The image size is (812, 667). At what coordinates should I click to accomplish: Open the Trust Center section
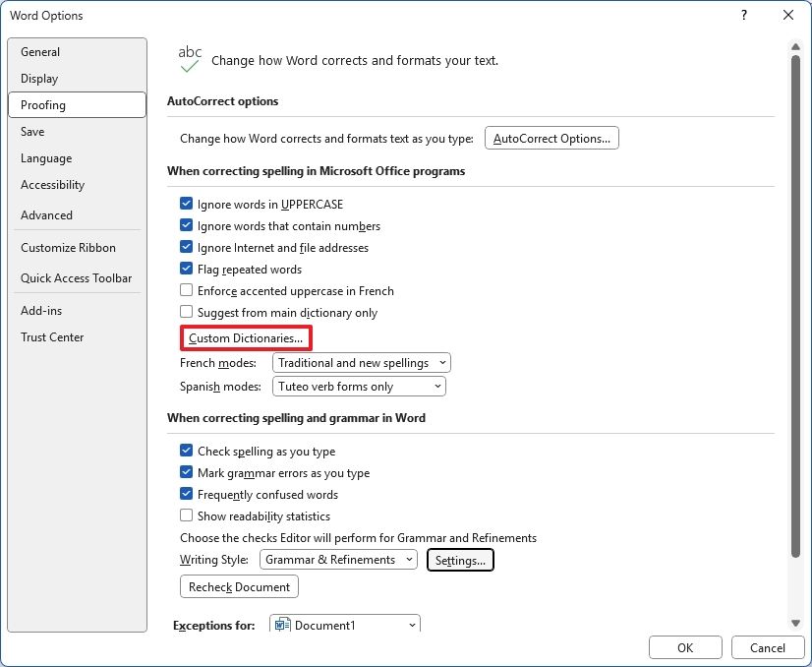click(52, 336)
